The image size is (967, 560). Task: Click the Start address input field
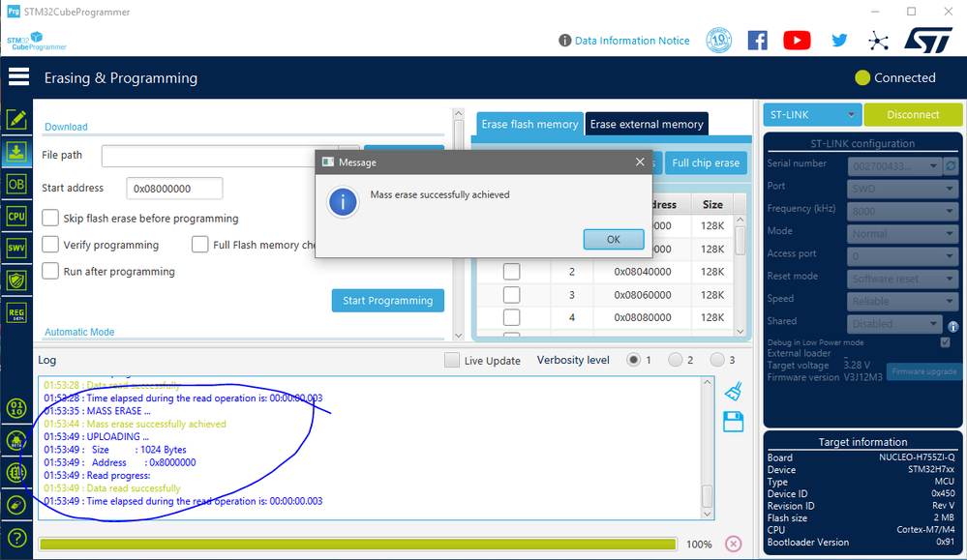tap(174, 189)
